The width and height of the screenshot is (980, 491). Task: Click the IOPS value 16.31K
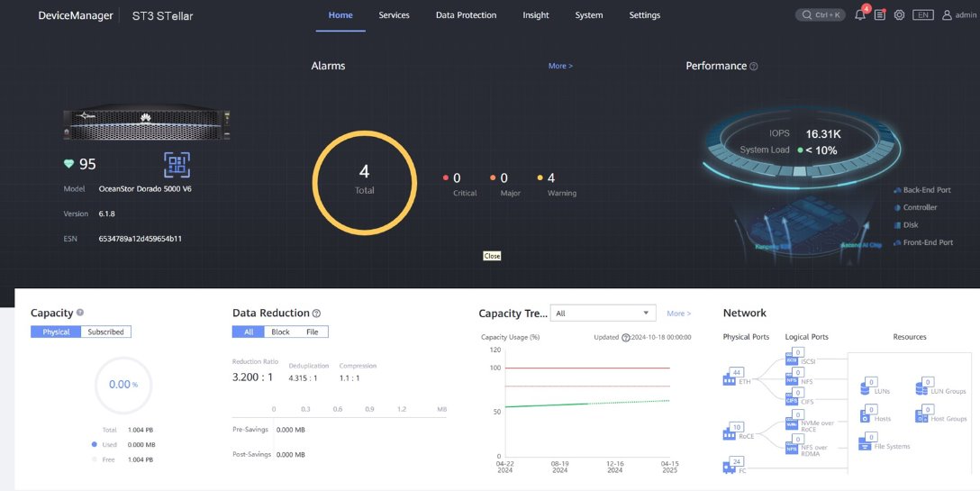pos(823,134)
